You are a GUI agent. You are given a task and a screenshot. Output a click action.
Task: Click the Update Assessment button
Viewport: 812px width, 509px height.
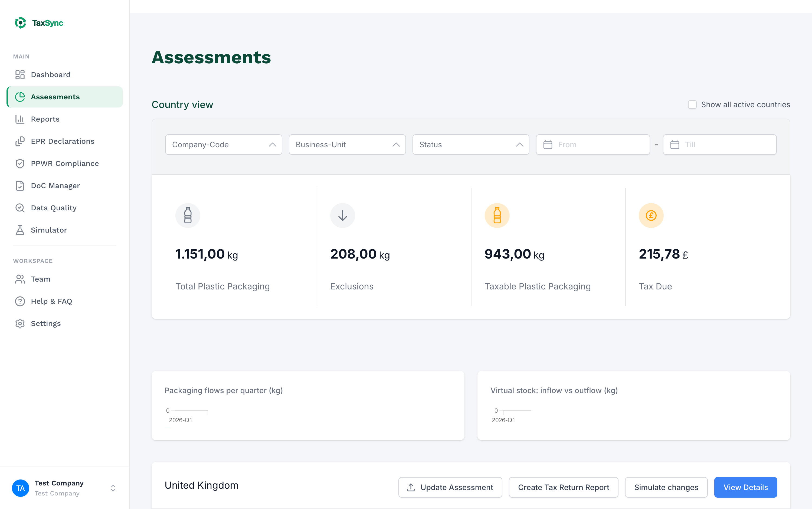450,487
